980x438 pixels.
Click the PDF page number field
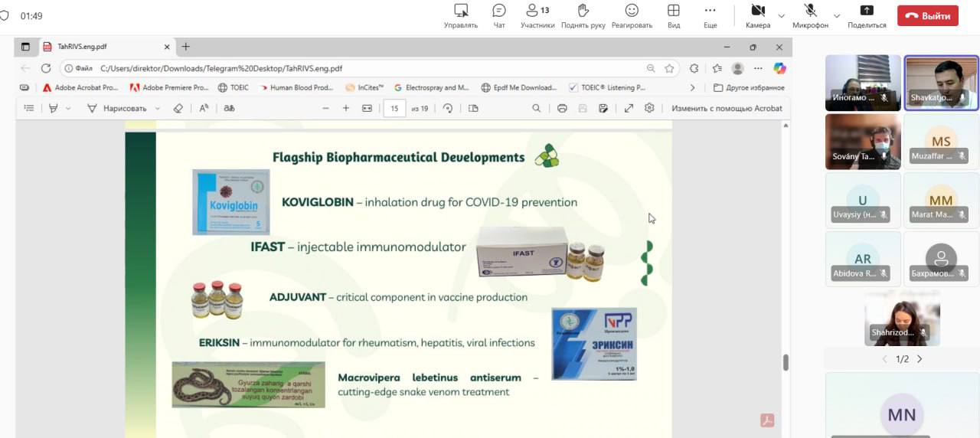point(394,108)
